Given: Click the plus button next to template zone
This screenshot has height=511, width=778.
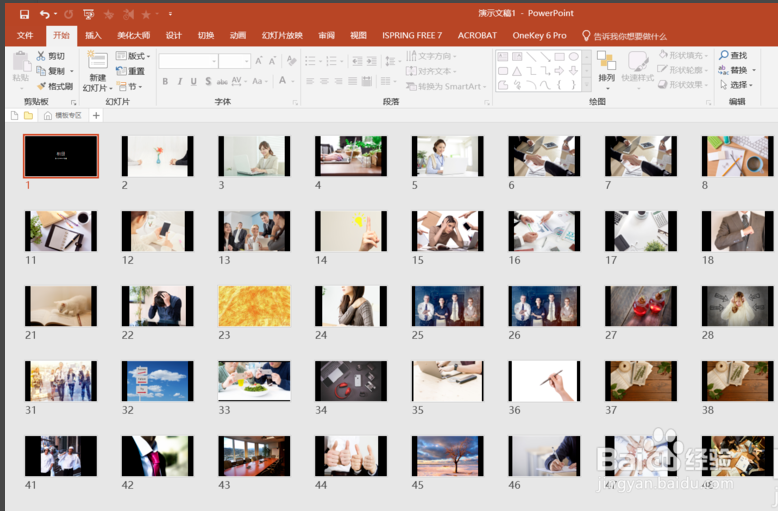Looking at the screenshot, I should click(x=96, y=116).
